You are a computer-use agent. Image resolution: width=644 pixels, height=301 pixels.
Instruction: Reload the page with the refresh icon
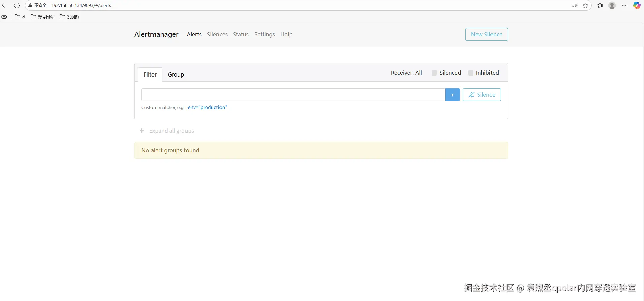[17, 5]
